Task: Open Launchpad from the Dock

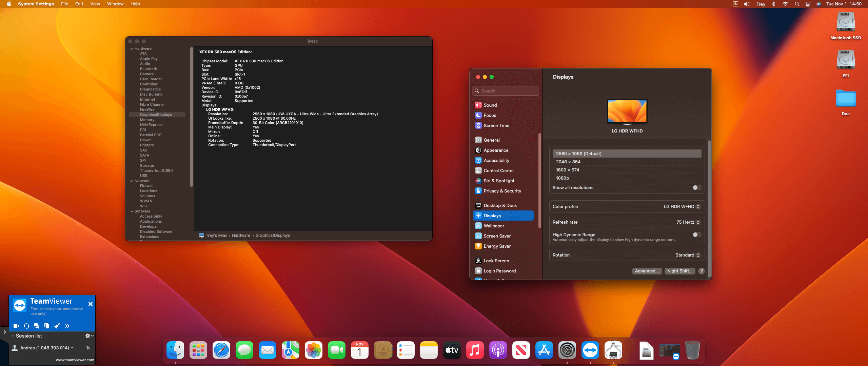Action: (198, 350)
